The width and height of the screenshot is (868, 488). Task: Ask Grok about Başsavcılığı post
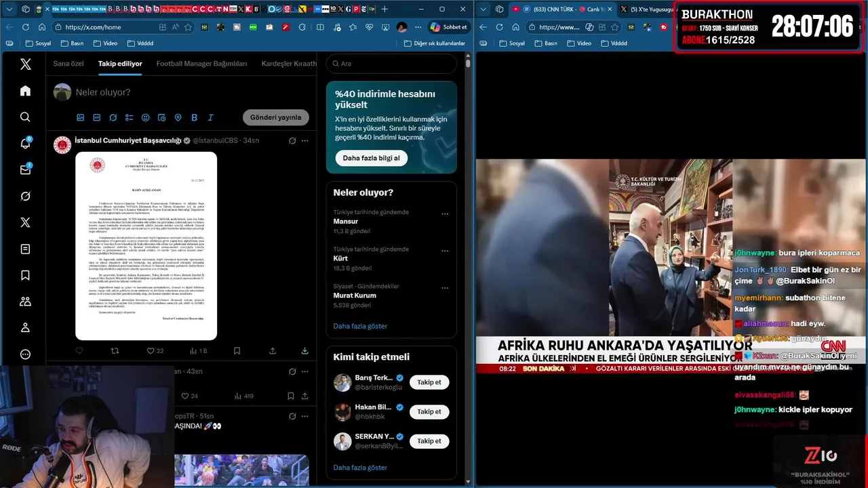click(292, 141)
